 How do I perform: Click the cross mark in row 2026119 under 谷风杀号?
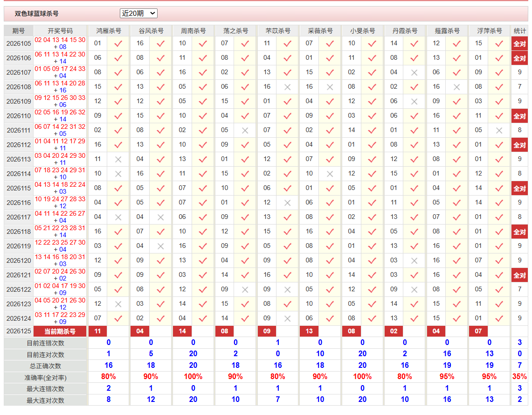point(160,246)
